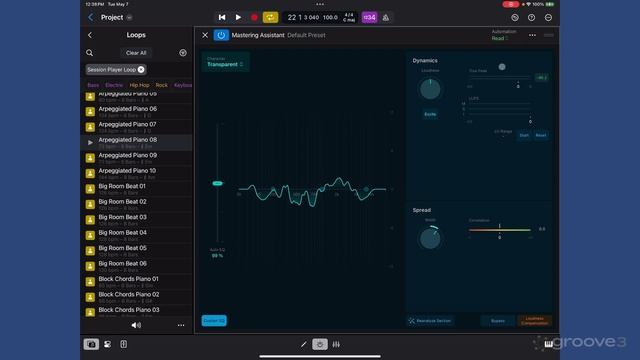
Task: Select Arpeggiated Piano 06 loop
Action: click(136, 111)
